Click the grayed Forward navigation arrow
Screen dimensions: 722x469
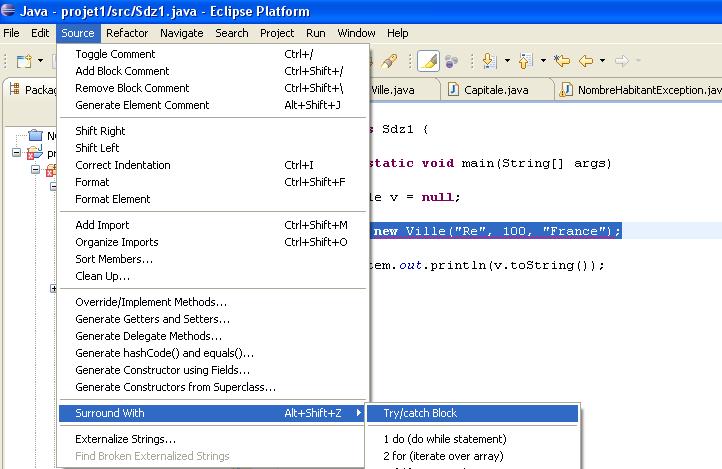tap(622, 61)
